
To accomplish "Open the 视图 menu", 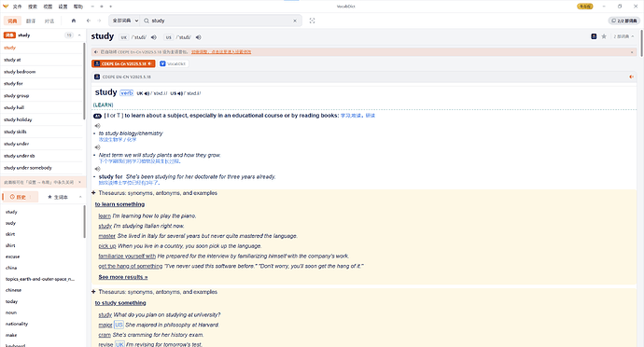I will pos(48,7).
